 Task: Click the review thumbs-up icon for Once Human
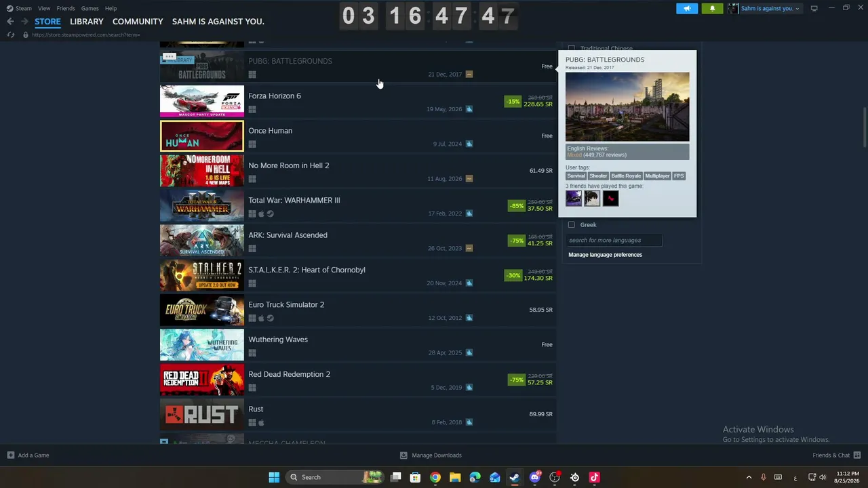(469, 144)
